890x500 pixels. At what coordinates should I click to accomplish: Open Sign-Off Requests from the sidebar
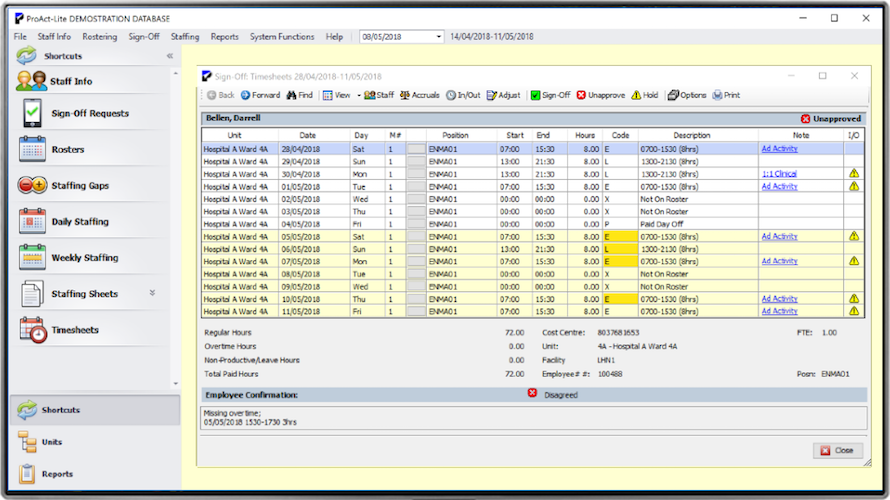pos(89,114)
